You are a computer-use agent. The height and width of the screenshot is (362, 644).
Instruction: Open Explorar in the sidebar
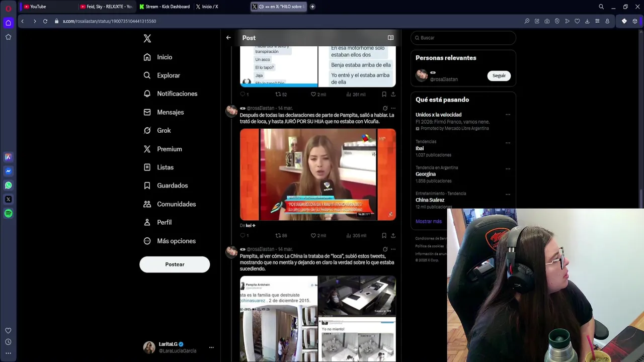(x=162, y=75)
